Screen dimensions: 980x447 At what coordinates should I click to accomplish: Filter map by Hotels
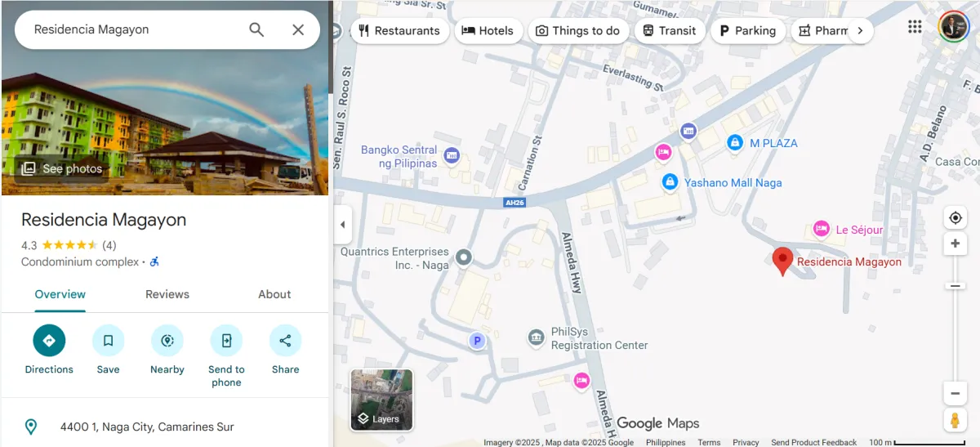(x=488, y=31)
